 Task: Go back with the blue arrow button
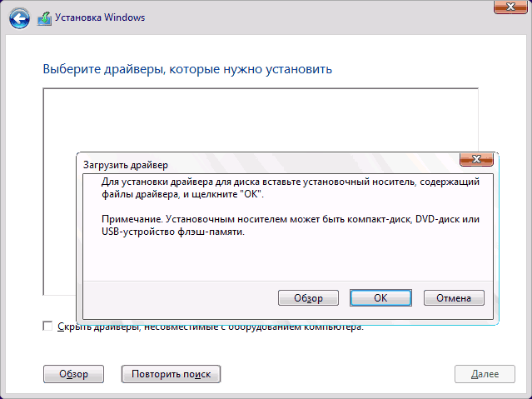pyautogui.click(x=19, y=18)
